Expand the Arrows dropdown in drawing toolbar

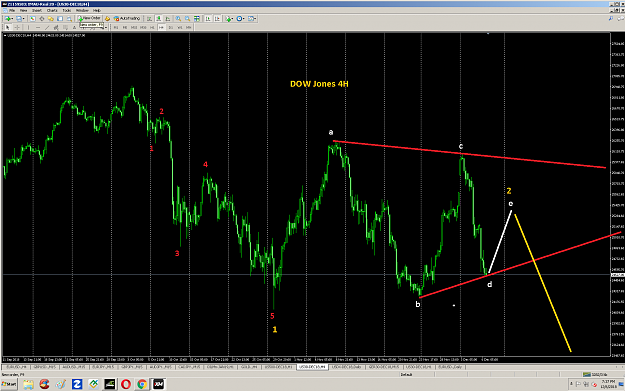[106, 27]
